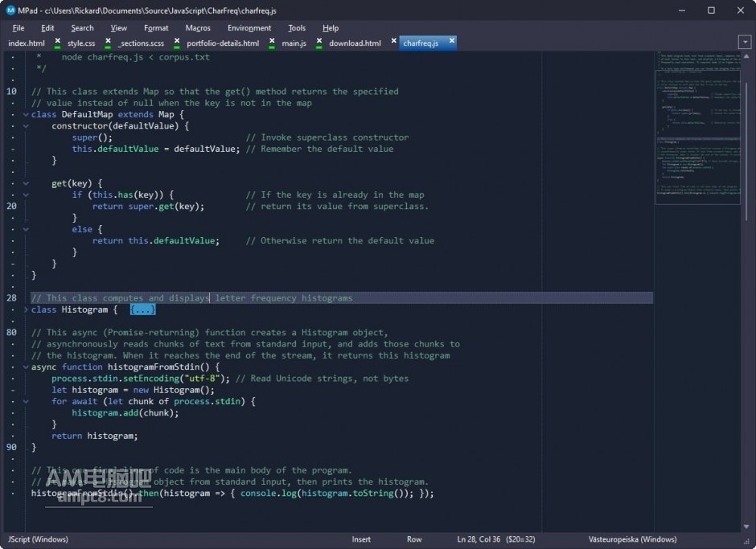The image size is (756, 549).
Task: Expand the collapsed class Histogram fold
Action: (x=26, y=310)
